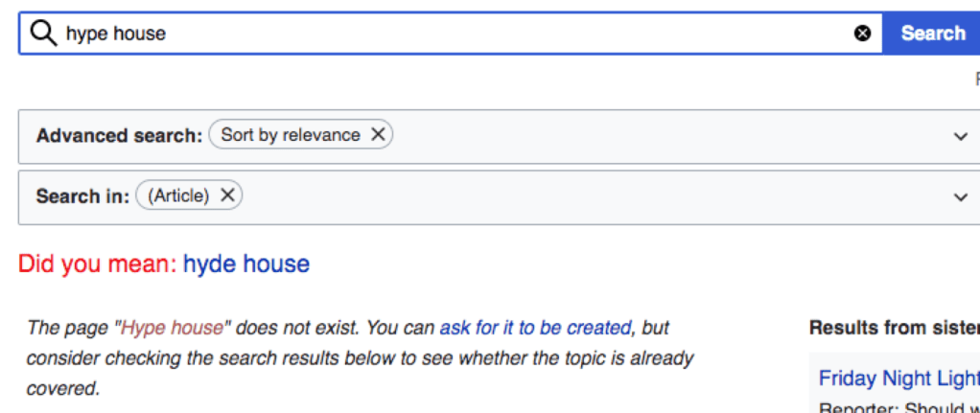Open the 'Friday Night Light' sister result

pyautogui.click(x=898, y=379)
